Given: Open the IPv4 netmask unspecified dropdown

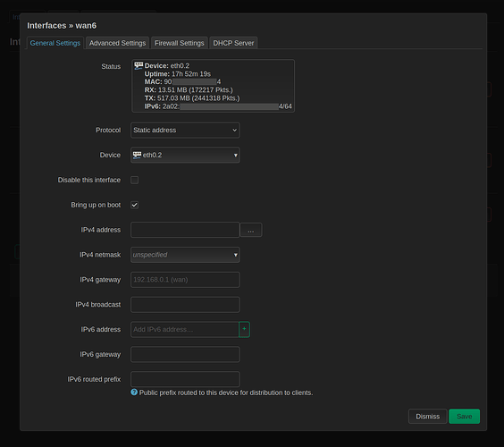Looking at the screenshot, I should pos(185,255).
